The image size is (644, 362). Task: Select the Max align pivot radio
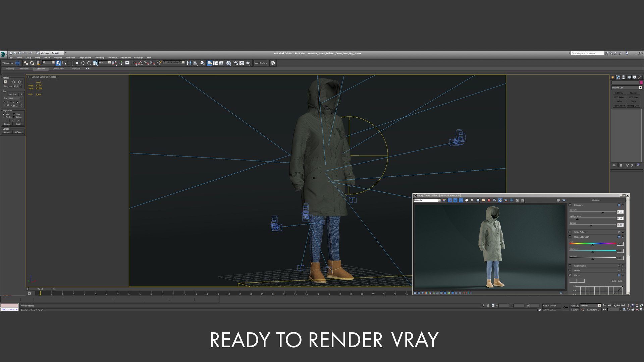[x=14, y=114]
